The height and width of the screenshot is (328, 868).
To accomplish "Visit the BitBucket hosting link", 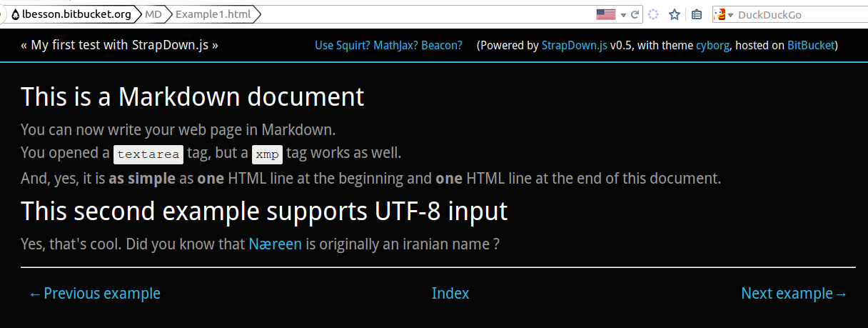I will 810,46.
